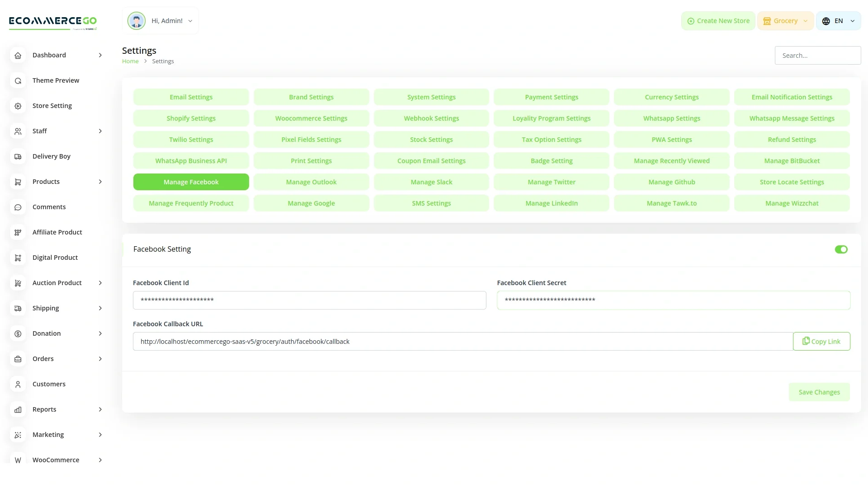Expand the Shipping submenu chevron
Image resolution: width=868 pixels, height=488 pixels.
(x=100, y=308)
